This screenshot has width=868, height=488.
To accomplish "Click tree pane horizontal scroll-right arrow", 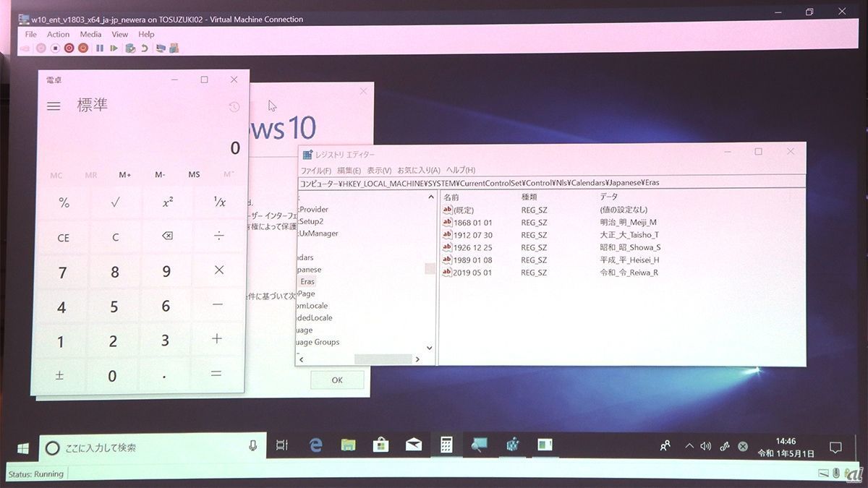I will click(417, 359).
